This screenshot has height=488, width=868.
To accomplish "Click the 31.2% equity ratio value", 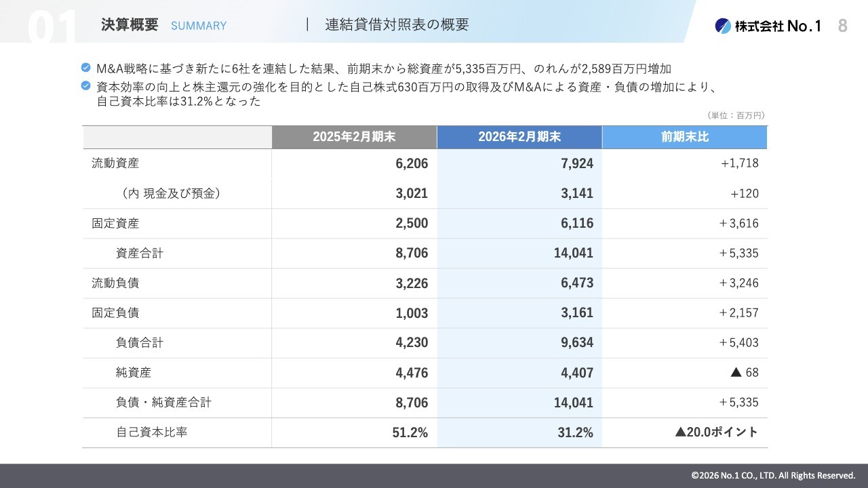I will [576, 432].
